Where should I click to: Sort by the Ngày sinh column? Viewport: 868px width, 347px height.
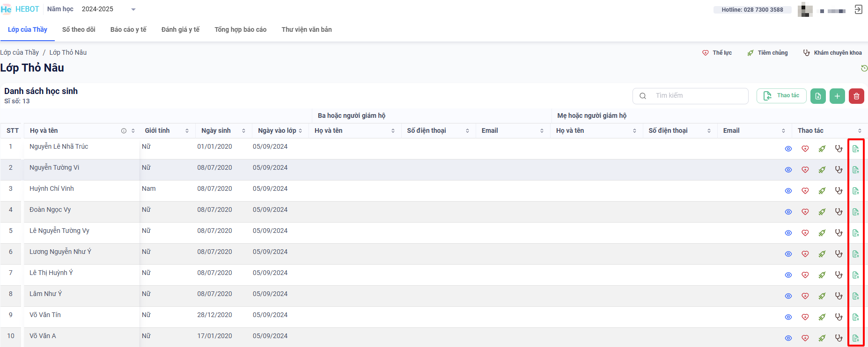(243, 131)
